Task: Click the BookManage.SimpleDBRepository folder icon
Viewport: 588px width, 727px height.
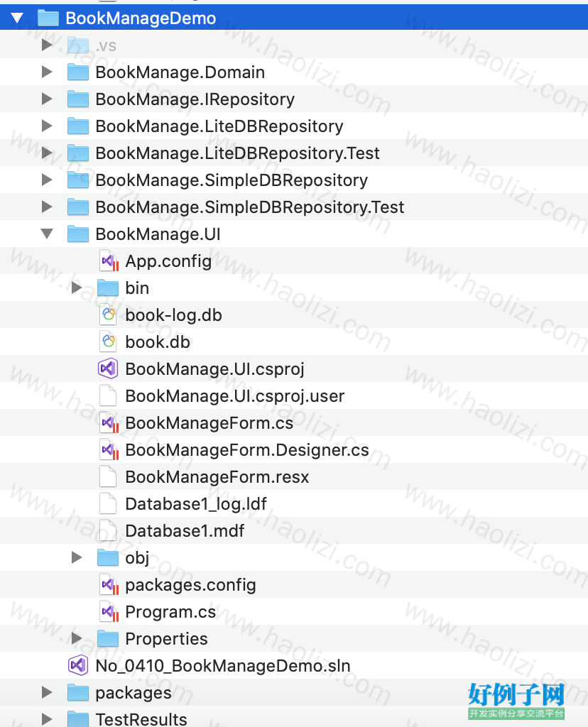Action: pyautogui.click(x=78, y=180)
